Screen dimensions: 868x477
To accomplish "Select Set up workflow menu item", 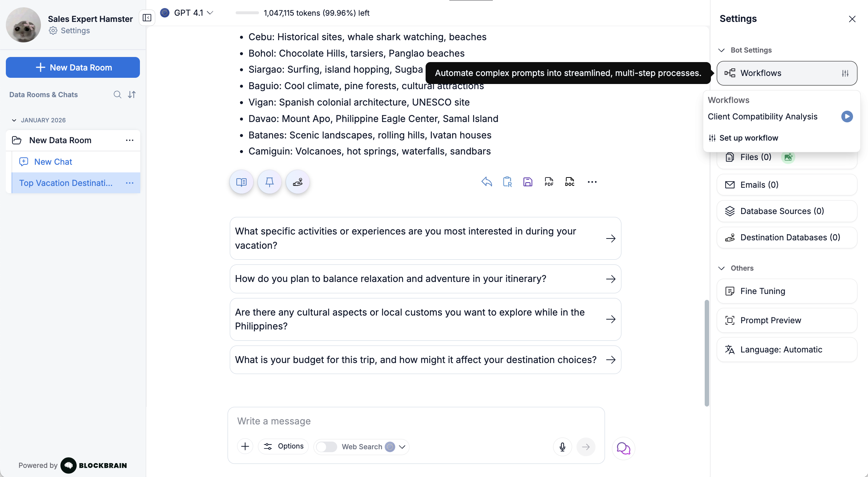I will (x=749, y=138).
